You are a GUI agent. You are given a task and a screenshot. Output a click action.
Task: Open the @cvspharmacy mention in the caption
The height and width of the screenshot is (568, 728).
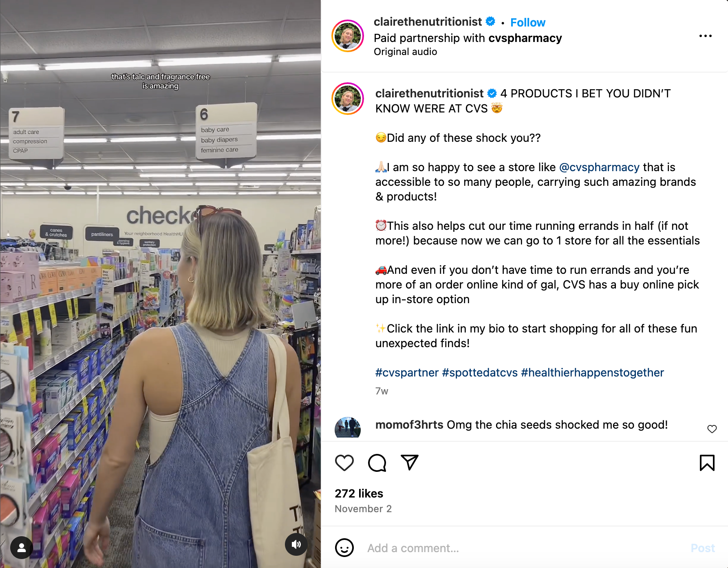tap(599, 167)
